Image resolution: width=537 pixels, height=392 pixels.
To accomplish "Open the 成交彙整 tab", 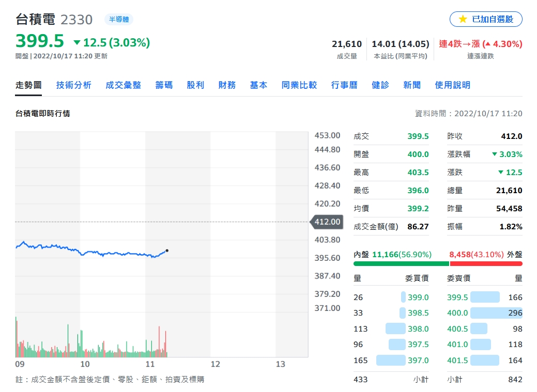I will (124, 85).
